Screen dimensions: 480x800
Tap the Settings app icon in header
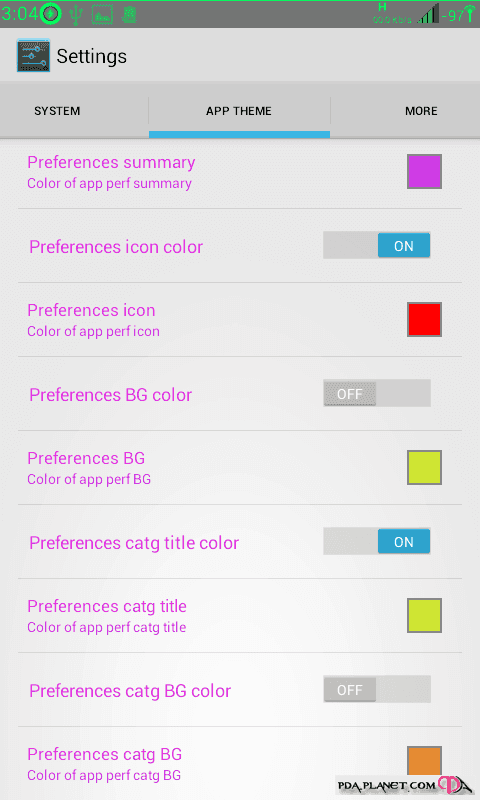coord(33,56)
